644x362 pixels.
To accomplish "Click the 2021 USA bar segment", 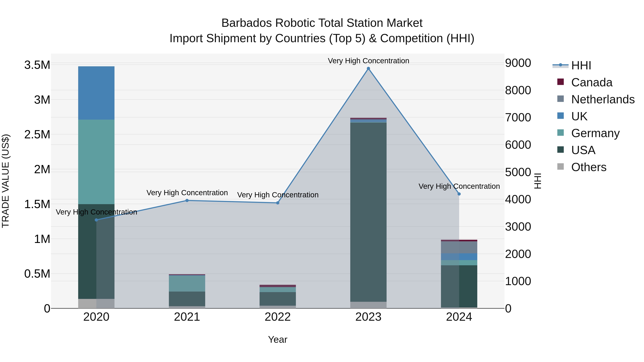I will pyautogui.click(x=187, y=299).
